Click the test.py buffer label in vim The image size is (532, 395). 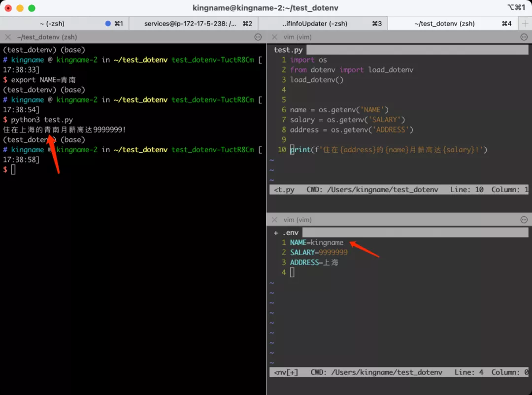pos(288,50)
